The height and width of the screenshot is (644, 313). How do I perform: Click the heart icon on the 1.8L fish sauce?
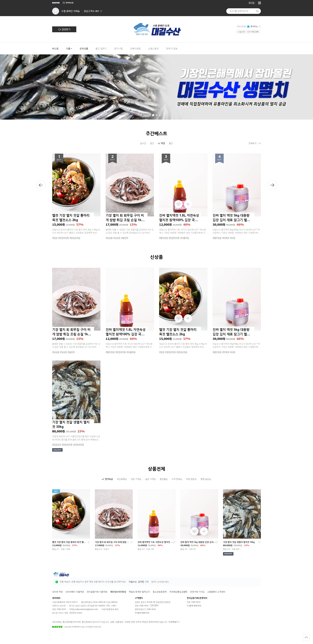(x=178, y=204)
